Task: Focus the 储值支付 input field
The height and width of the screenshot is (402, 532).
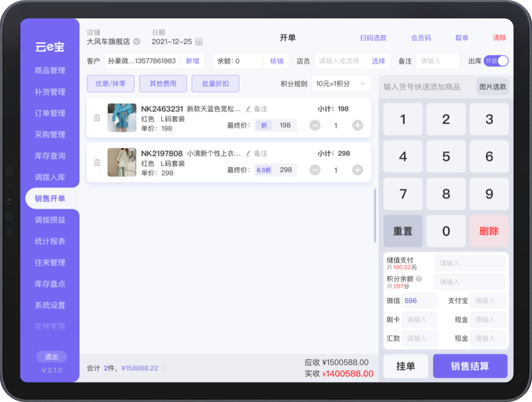Action: 470,263
